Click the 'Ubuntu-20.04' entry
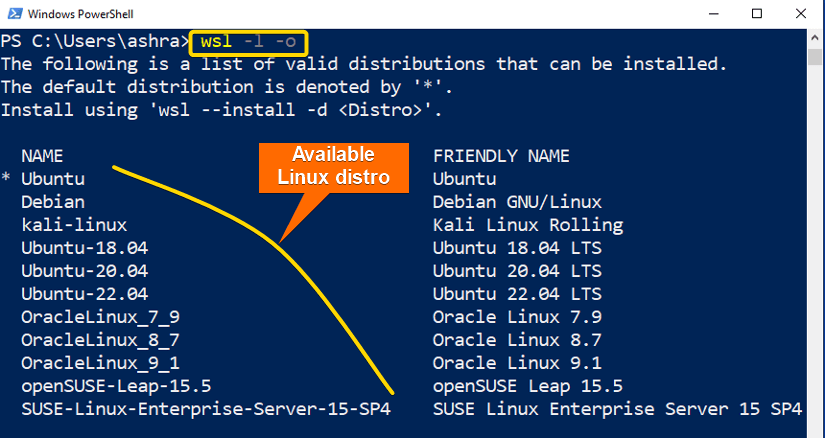Screen dimensions: 825x438 85,271
